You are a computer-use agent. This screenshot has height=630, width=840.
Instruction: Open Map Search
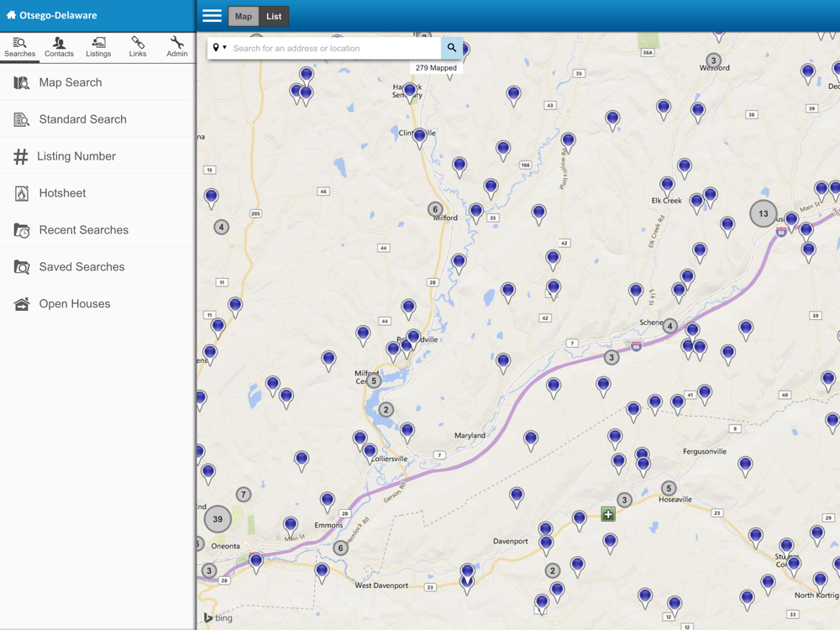click(71, 82)
